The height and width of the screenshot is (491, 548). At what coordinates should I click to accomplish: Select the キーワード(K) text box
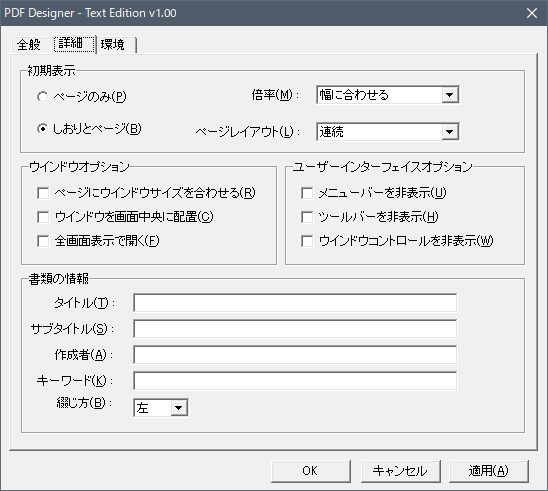[295, 381]
